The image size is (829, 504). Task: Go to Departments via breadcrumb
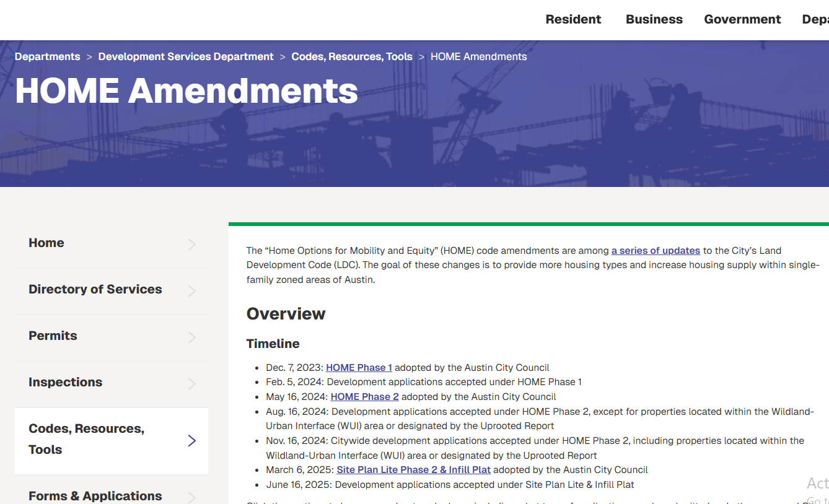(47, 56)
